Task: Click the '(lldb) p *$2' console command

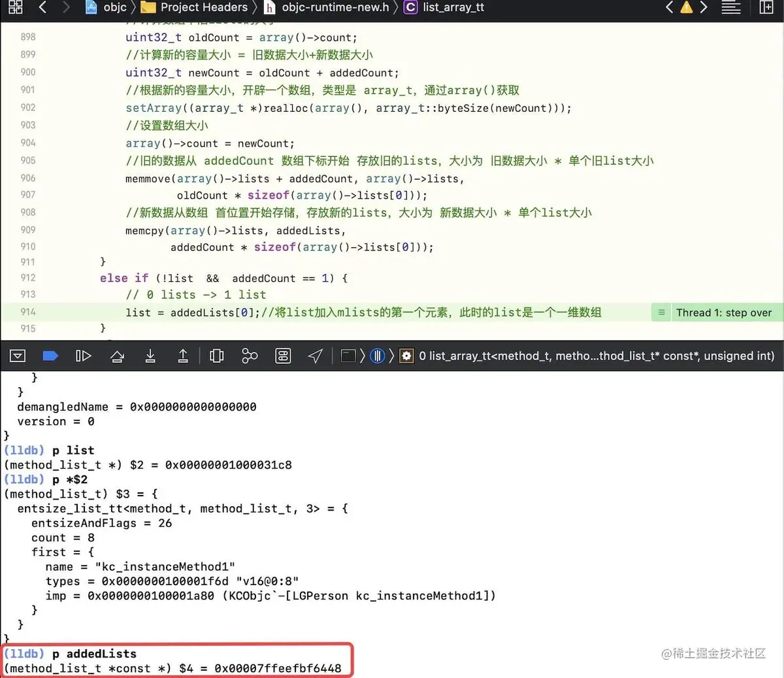Action: click(x=46, y=479)
